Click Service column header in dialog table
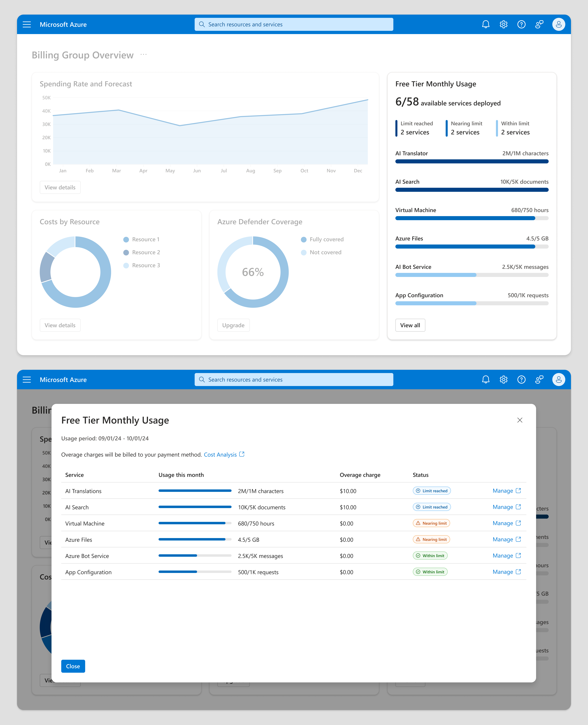Screen dimensions: 588x725 pos(75,475)
